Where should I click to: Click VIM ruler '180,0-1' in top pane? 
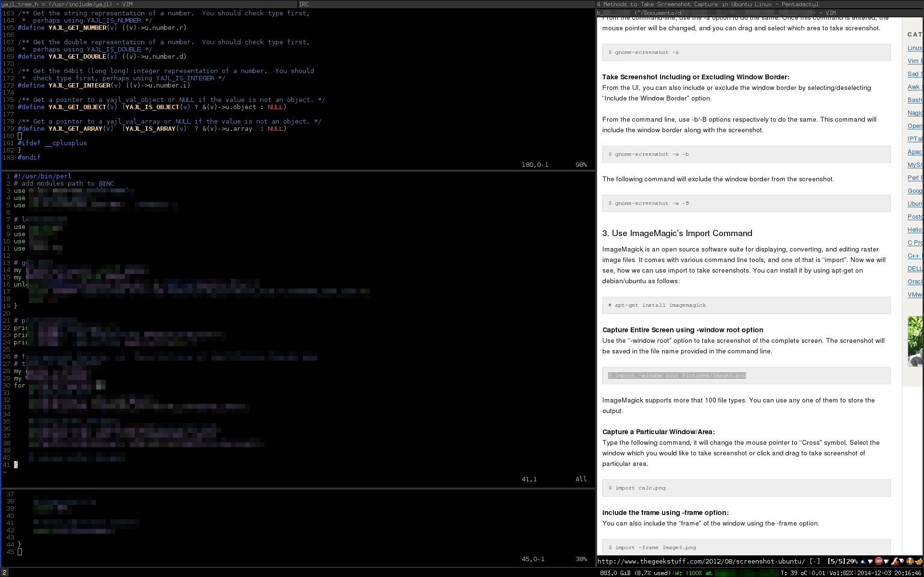click(535, 165)
